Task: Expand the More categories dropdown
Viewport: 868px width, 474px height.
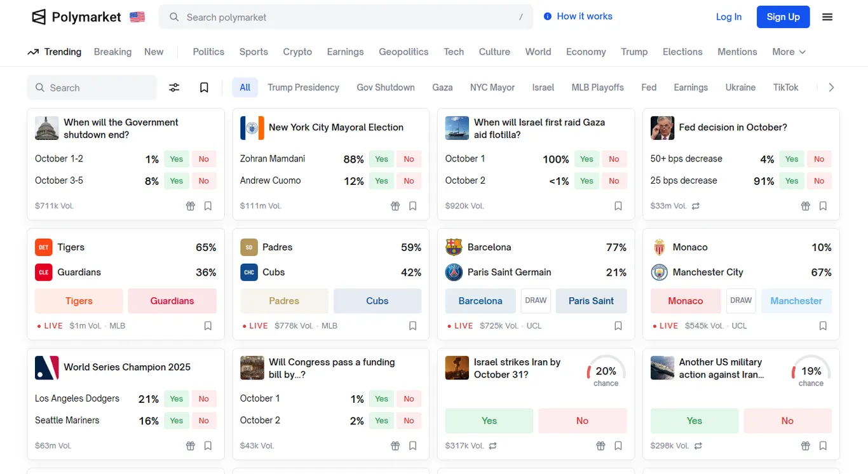Action: [x=789, y=52]
